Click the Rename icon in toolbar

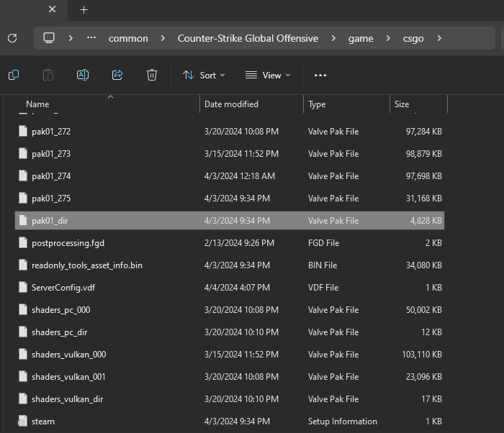(82, 75)
